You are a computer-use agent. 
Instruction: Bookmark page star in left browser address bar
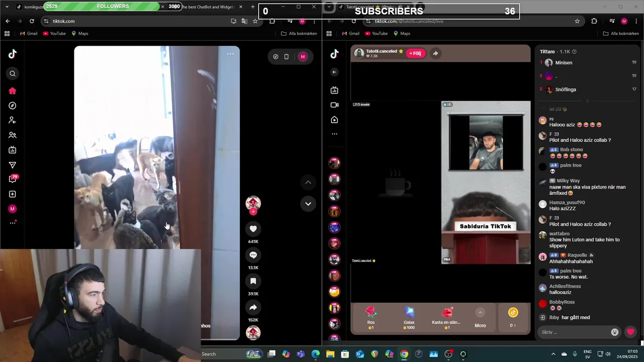click(x=255, y=21)
